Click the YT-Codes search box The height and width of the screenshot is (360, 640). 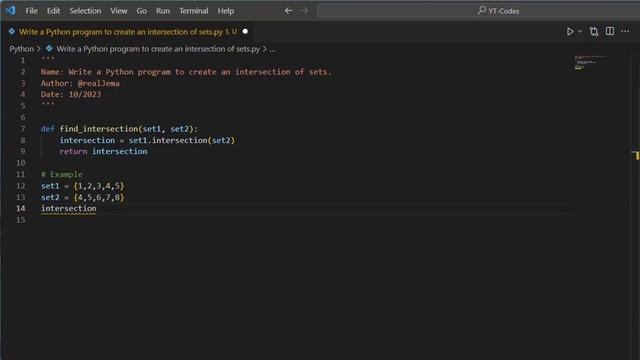tap(478, 11)
